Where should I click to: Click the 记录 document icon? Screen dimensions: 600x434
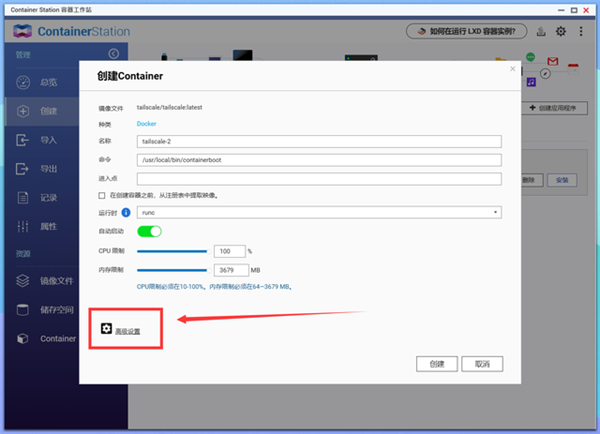[23, 198]
